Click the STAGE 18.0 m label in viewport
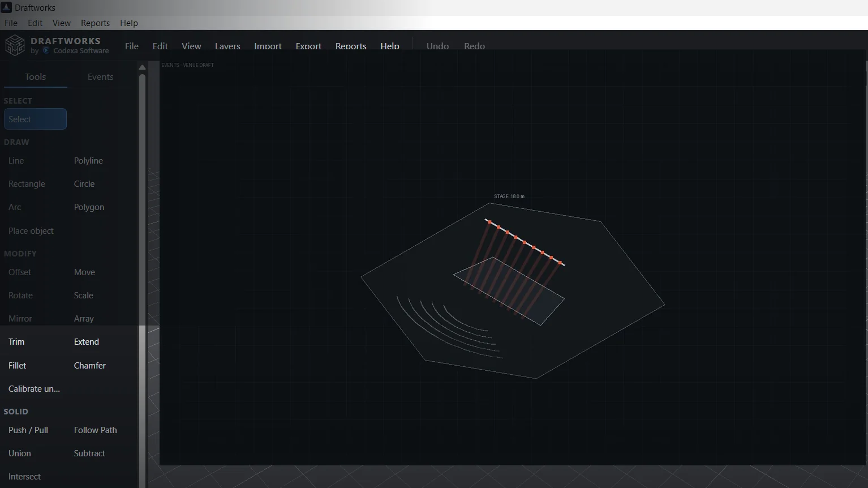The height and width of the screenshot is (488, 868). (x=509, y=196)
